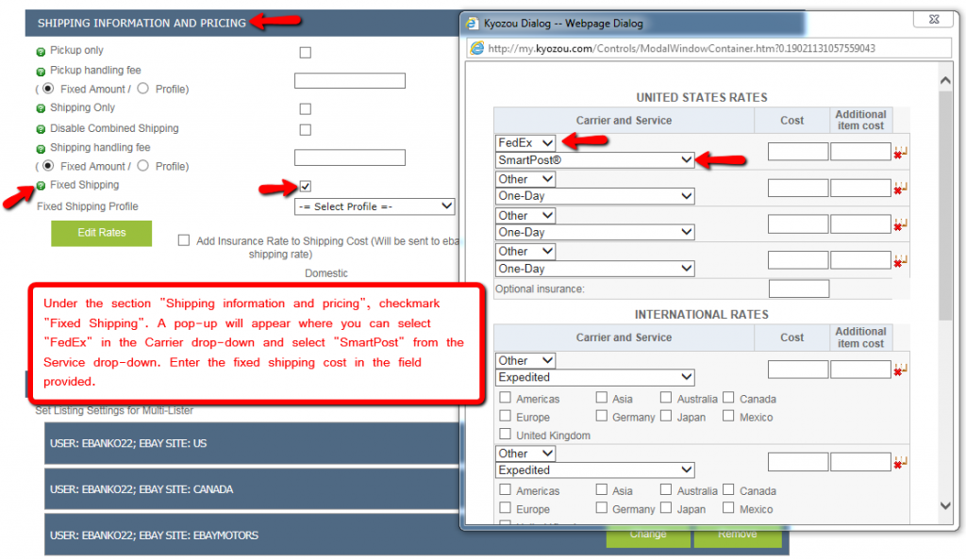Viewport: 966px width, 560px height.
Task: Open first international Expedited service dropdown
Action: click(x=594, y=377)
